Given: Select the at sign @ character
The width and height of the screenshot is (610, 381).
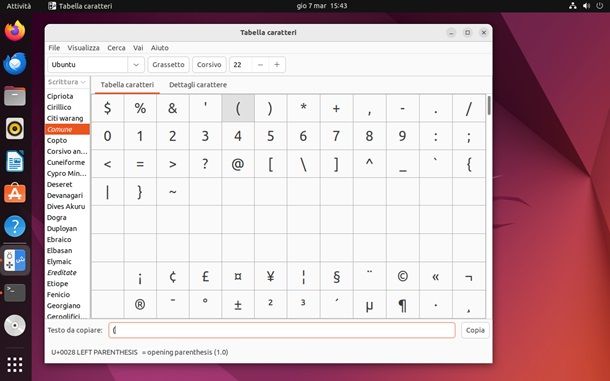Looking at the screenshot, I should pyautogui.click(x=238, y=164).
